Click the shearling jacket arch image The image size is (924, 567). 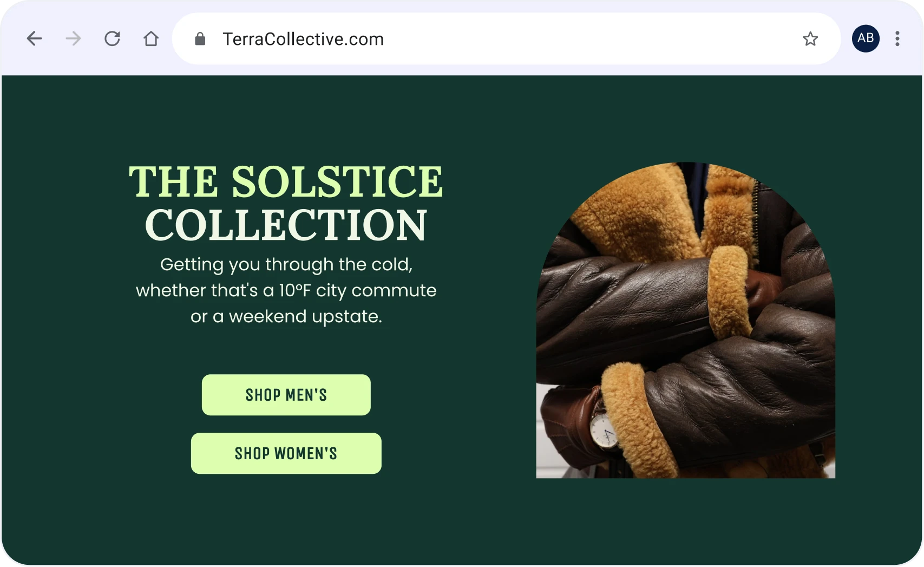click(686, 320)
